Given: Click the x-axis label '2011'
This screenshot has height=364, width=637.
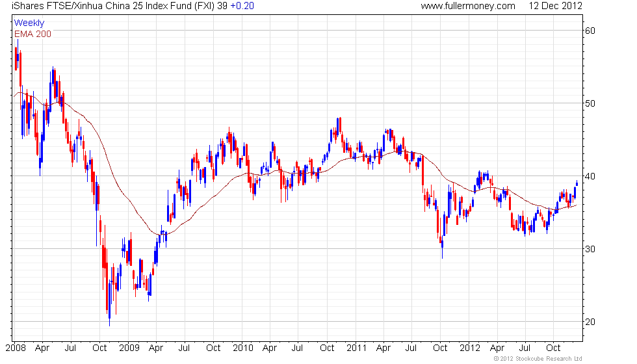Looking at the screenshot, I should 357,348.
